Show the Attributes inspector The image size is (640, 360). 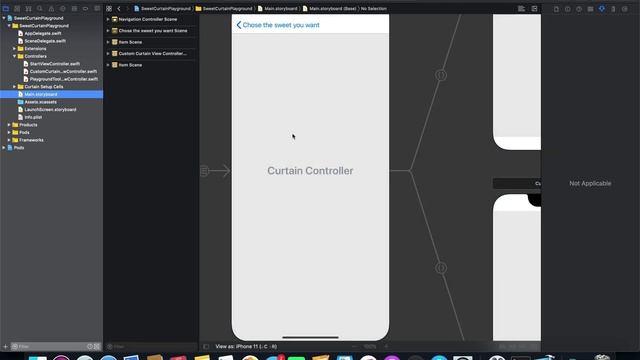(x=602, y=9)
